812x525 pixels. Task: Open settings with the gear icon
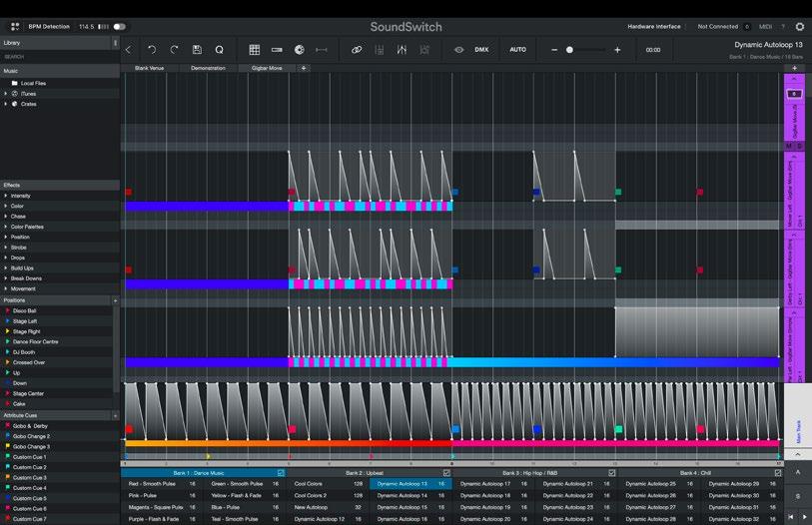(799, 27)
